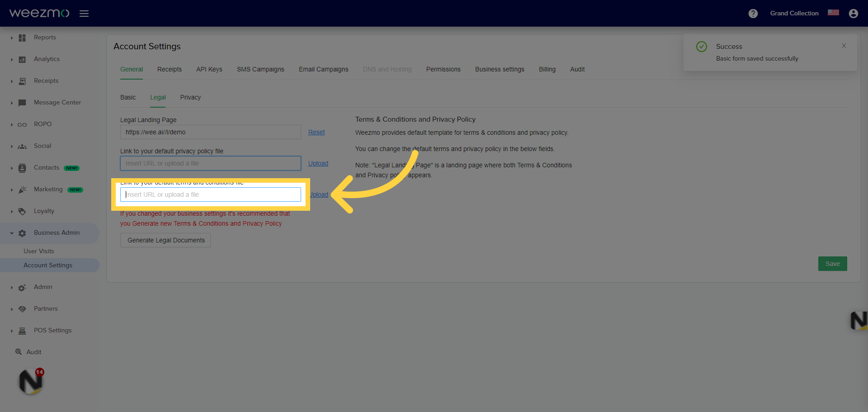868x412 pixels.
Task: Click the Marketing party icon
Action: 22,189
